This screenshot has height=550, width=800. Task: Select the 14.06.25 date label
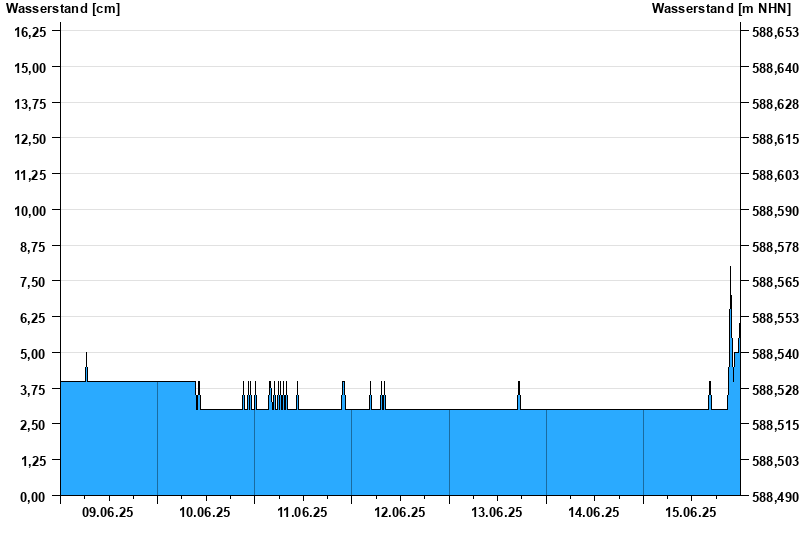[594, 512]
